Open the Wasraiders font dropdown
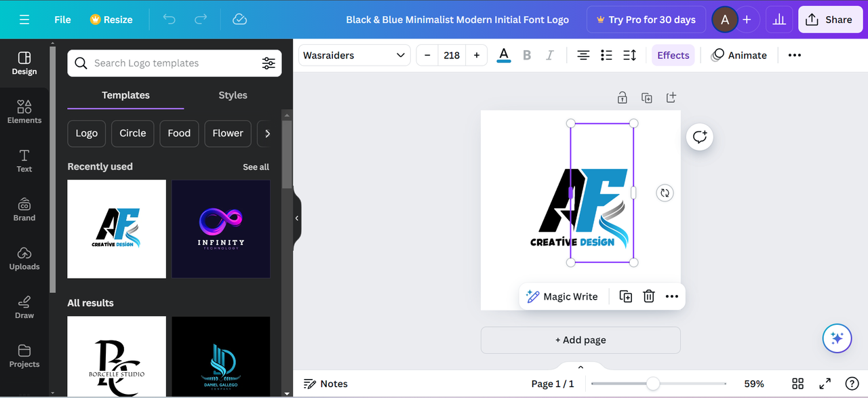Viewport: 868px width, 398px height. coord(355,56)
